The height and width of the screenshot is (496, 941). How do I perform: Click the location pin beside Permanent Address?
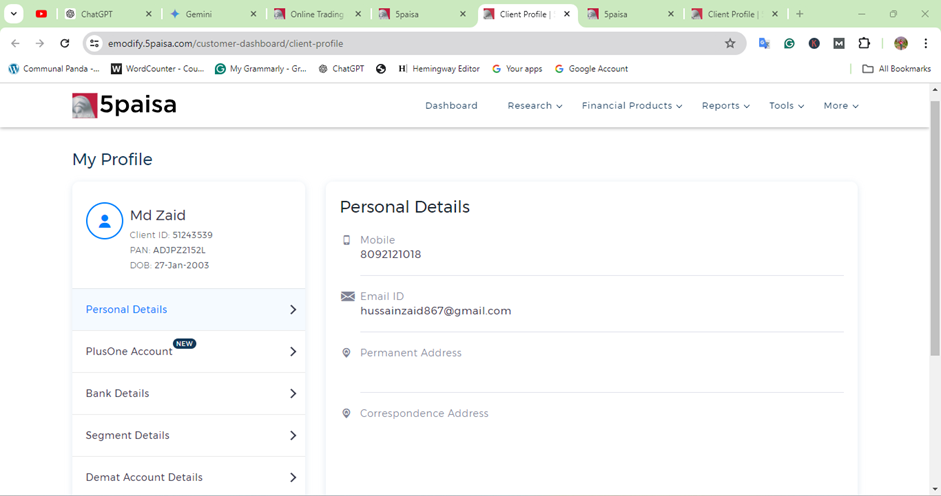coord(346,352)
